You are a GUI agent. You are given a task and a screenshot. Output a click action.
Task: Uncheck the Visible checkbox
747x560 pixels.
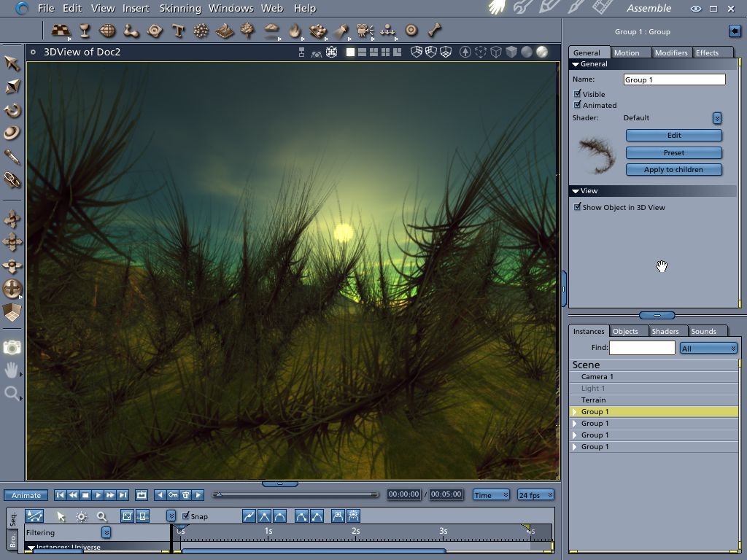pyautogui.click(x=578, y=94)
